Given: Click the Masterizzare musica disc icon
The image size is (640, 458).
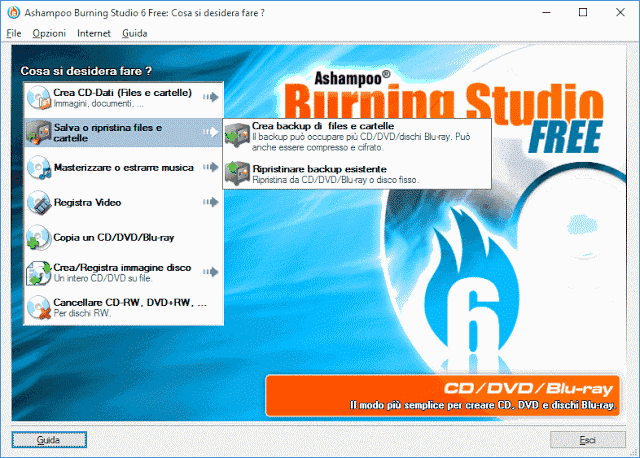Looking at the screenshot, I should pos(39,168).
